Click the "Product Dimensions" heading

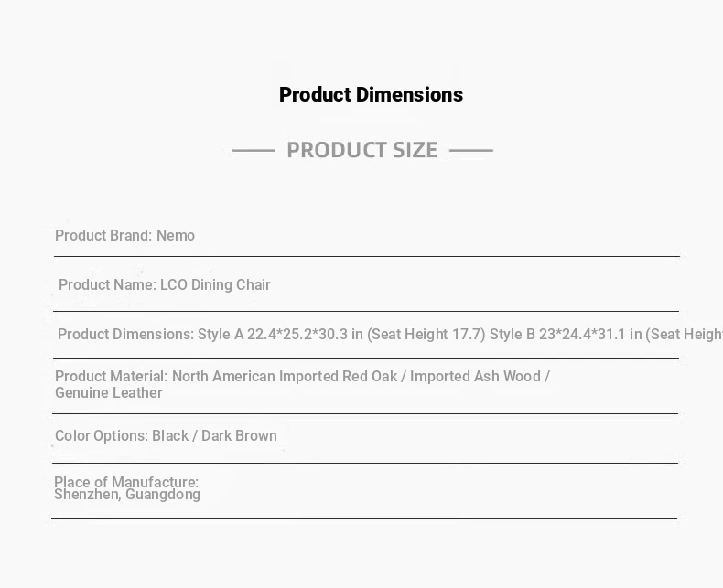(x=371, y=95)
